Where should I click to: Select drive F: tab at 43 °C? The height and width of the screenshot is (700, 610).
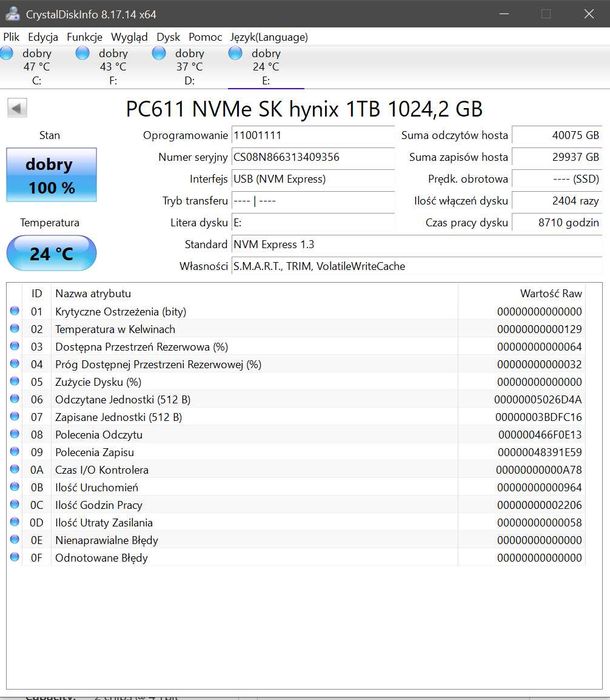tap(113, 67)
